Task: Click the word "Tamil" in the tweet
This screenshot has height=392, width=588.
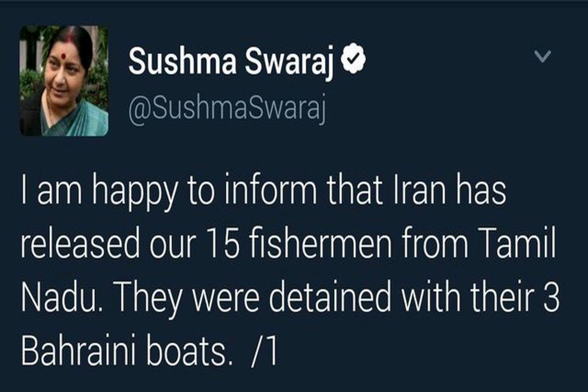Action: (522, 245)
